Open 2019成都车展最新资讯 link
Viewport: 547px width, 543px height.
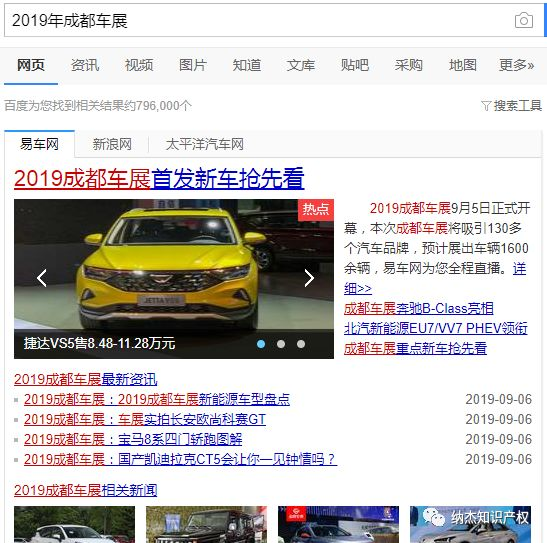click(85, 379)
